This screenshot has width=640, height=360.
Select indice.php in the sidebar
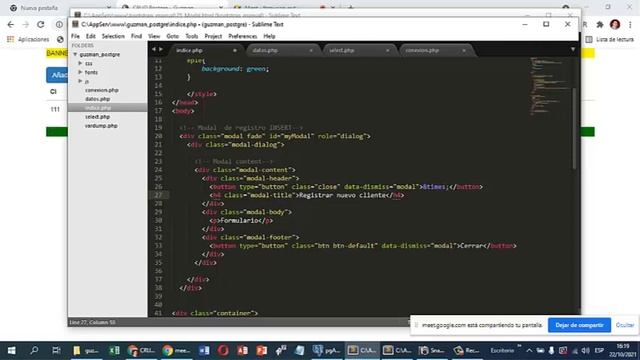[98, 108]
